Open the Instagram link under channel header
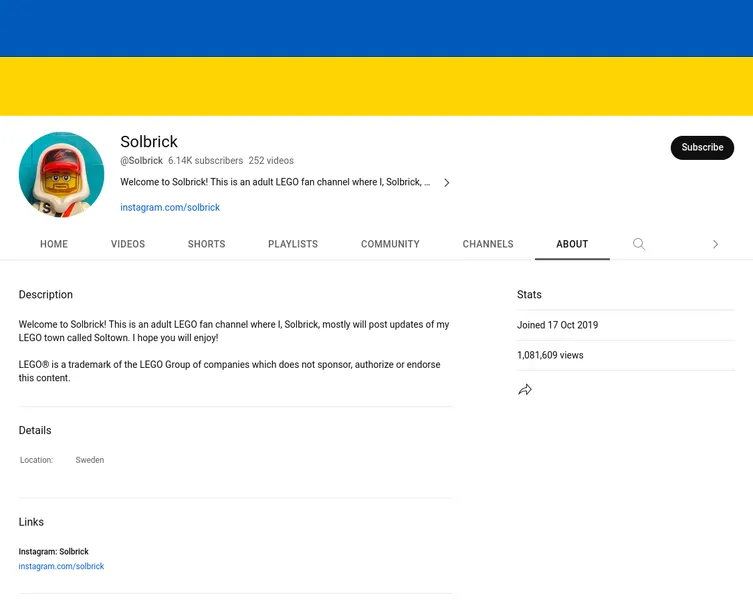Screen dimensions: 753x600 pos(170,208)
